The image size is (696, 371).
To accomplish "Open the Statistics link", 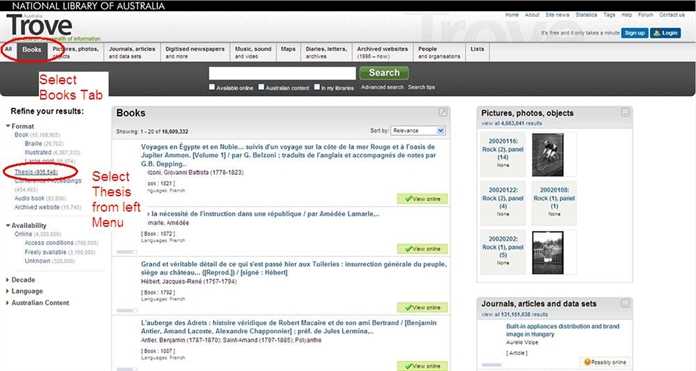I will point(586,15).
